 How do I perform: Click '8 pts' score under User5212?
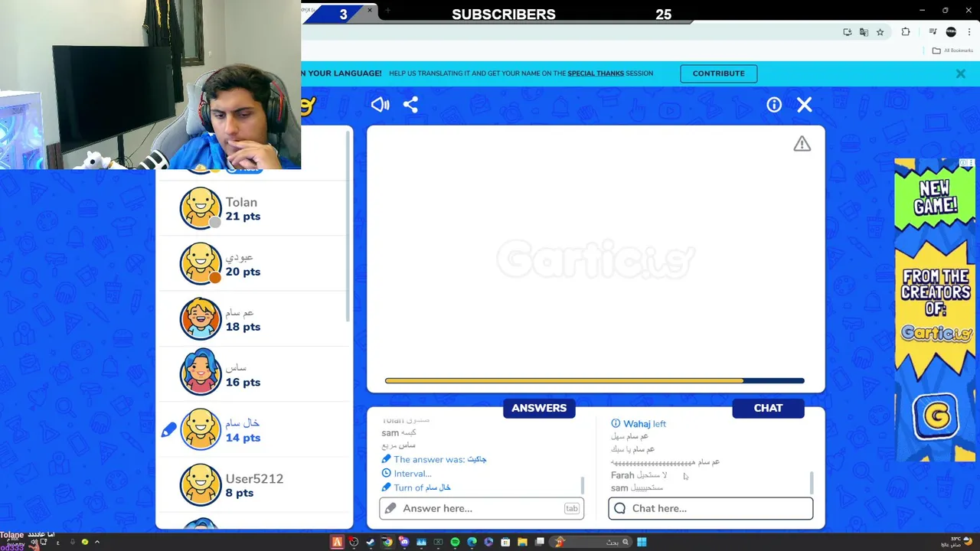[x=239, y=494]
